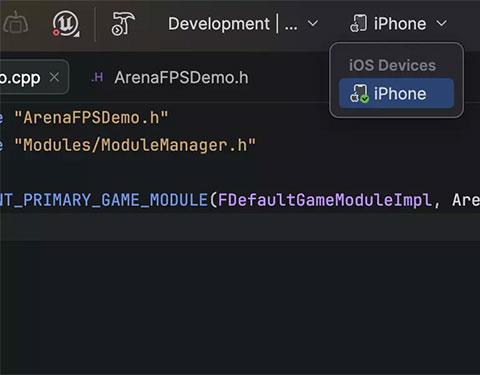Image resolution: width=480 pixels, height=375 pixels.
Task: Select the .cpp file tab
Action: (31, 77)
